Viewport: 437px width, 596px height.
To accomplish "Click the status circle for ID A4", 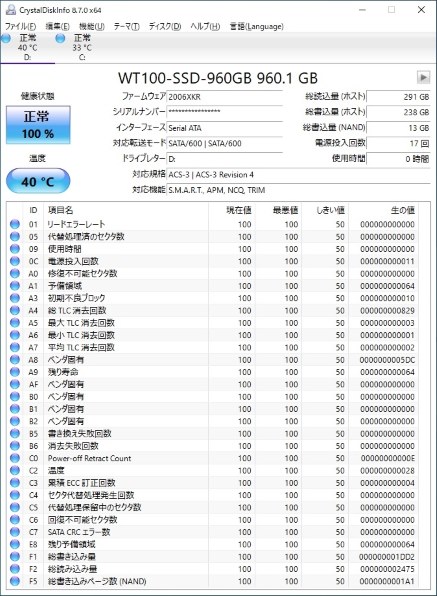I will click(x=15, y=311).
